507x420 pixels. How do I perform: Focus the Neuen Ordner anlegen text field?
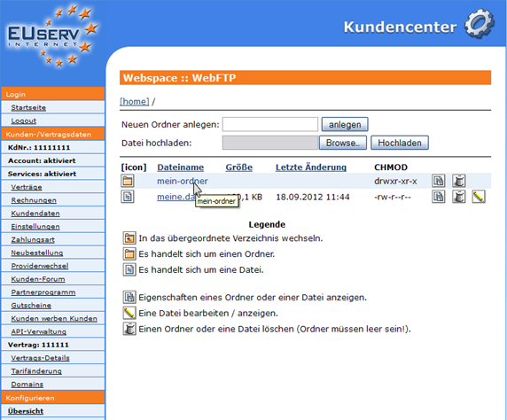point(270,124)
